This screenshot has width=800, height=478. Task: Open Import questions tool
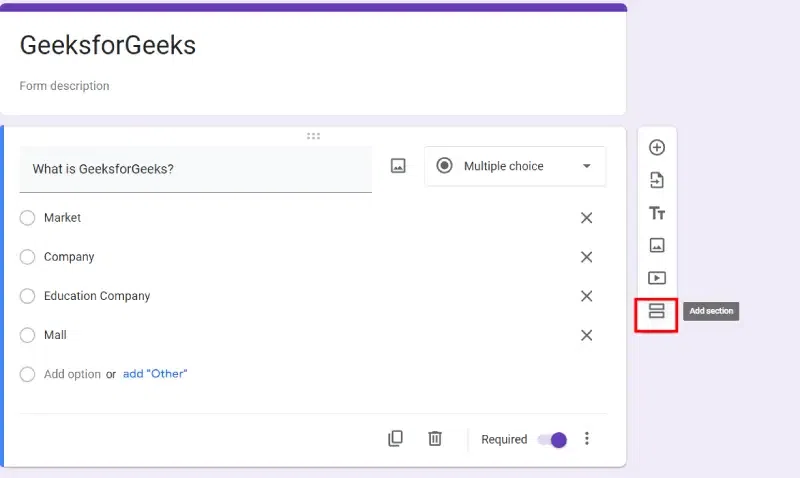[657, 180]
